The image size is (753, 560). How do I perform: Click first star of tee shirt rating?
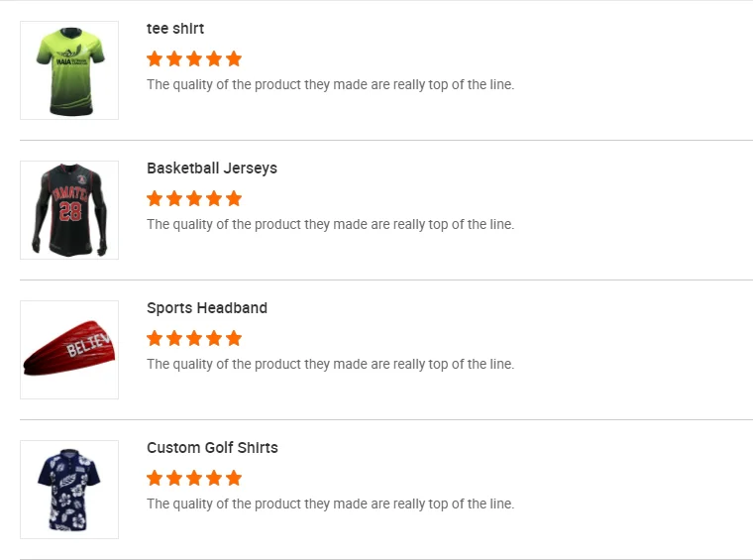tap(155, 58)
